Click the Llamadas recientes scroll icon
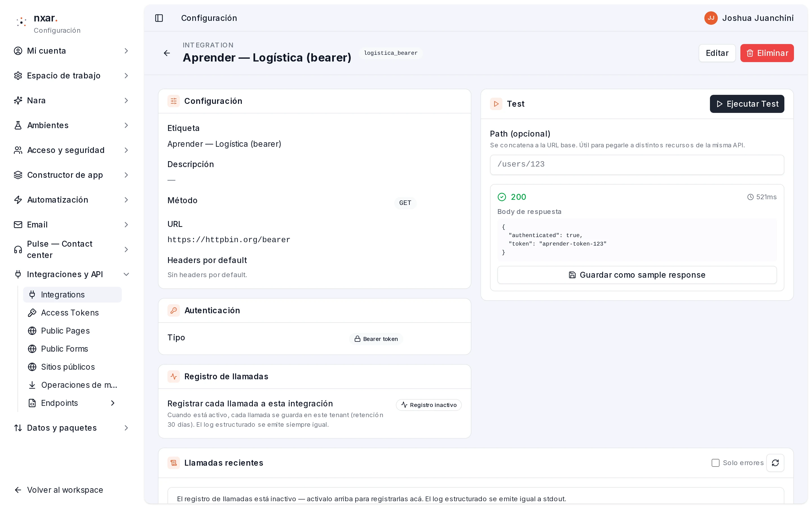812x508 pixels. tap(173, 463)
